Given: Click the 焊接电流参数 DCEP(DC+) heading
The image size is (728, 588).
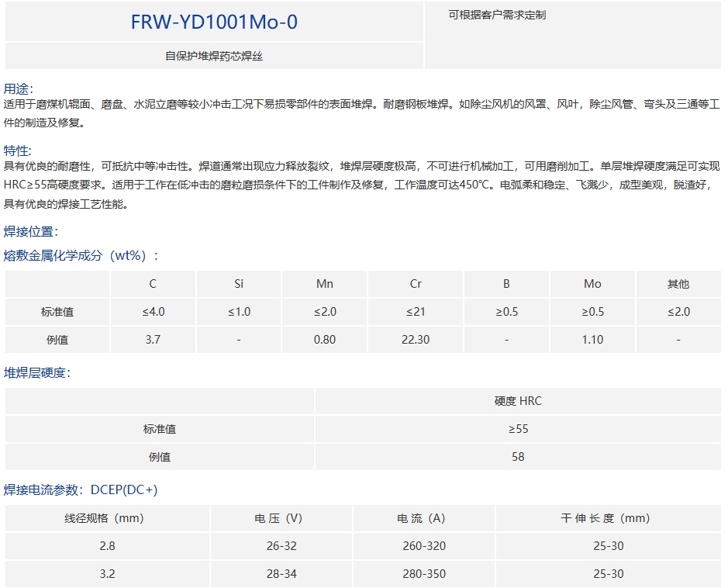Looking at the screenshot, I should coord(81,489).
